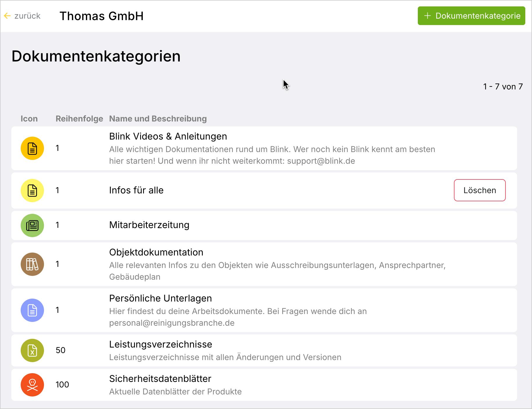Click the Infos für alle yellow document icon
The height and width of the screenshot is (409, 532).
tap(32, 191)
